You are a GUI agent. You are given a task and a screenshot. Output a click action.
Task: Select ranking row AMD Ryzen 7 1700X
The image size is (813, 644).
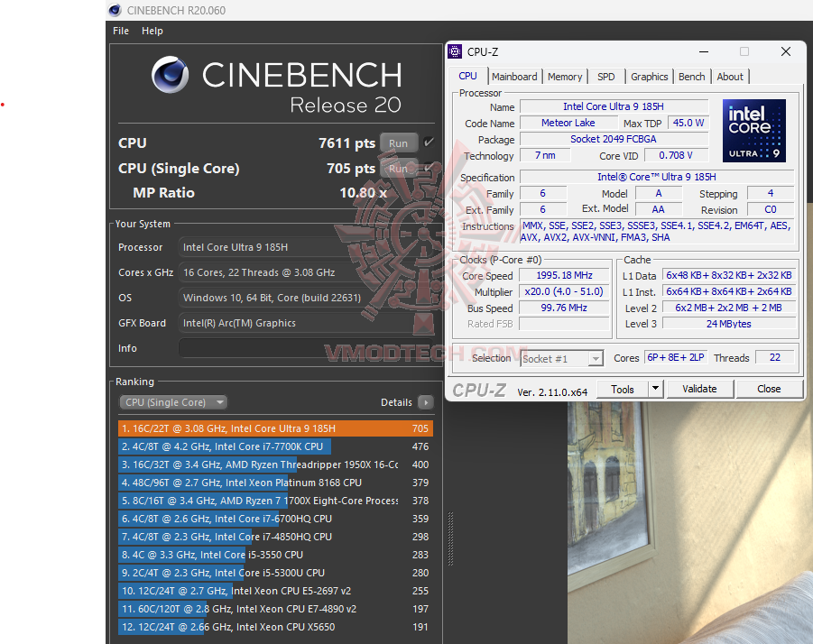(275, 501)
